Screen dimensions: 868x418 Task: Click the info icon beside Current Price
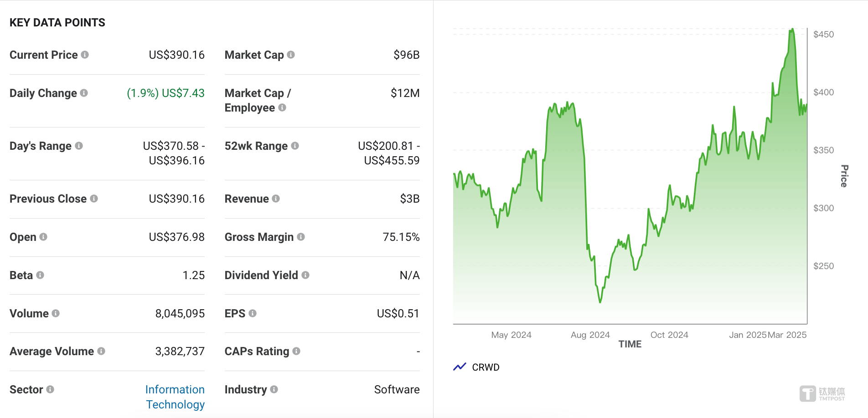pyautogui.click(x=85, y=55)
